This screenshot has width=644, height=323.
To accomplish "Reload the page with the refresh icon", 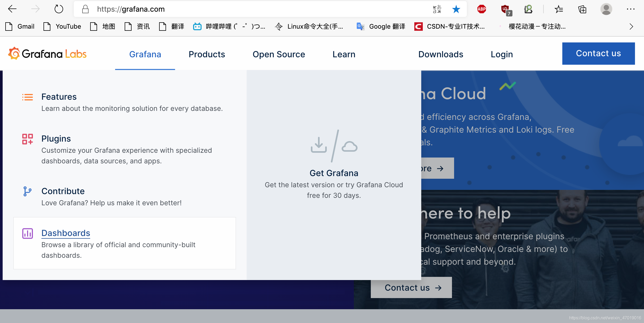I will pos(59,9).
